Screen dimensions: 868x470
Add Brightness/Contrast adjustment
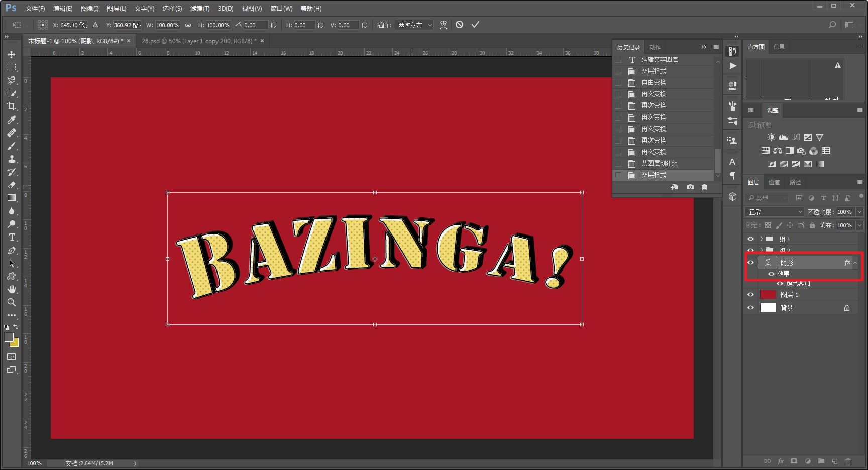pos(771,137)
